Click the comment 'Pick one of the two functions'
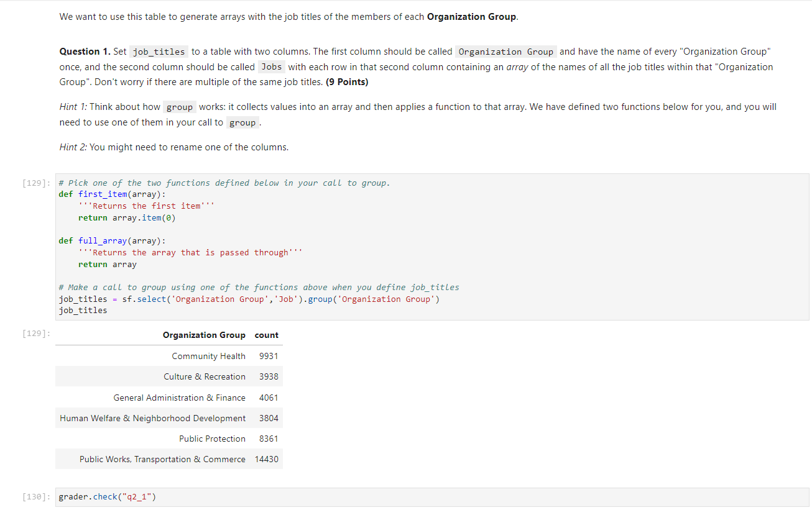The height and width of the screenshot is (510, 812). (224, 183)
